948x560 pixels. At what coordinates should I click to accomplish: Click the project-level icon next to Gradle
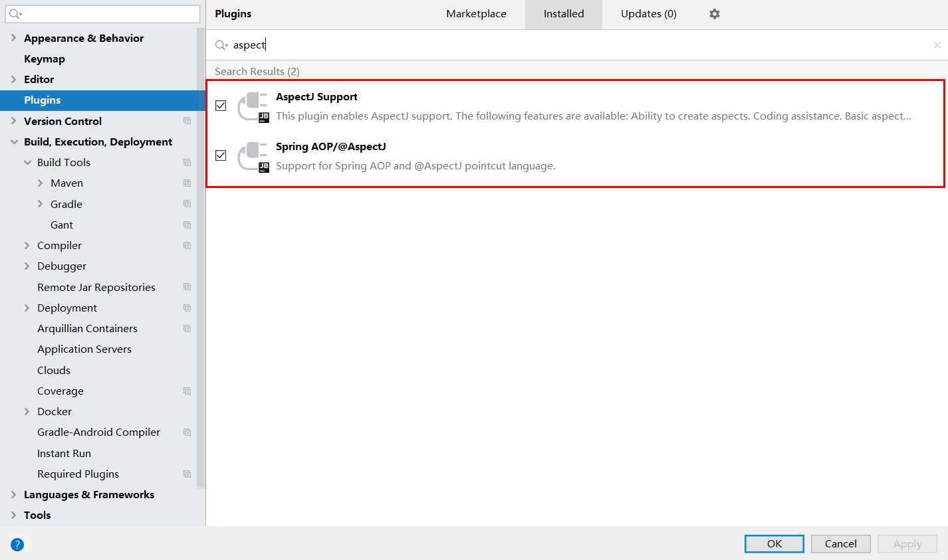(187, 204)
